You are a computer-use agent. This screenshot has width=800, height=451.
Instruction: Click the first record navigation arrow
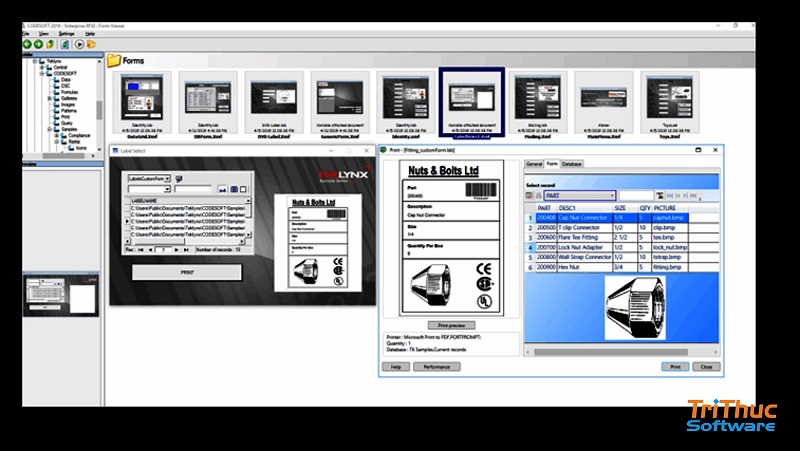point(140,248)
